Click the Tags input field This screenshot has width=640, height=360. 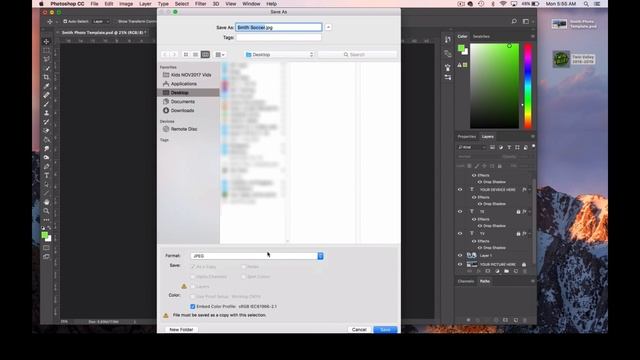279,38
